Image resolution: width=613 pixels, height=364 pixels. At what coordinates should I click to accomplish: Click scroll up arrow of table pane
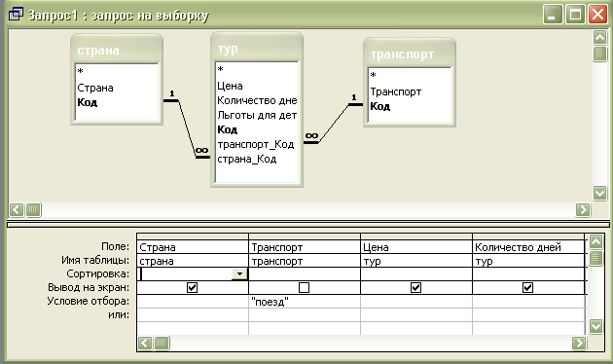tap(599, 38)
